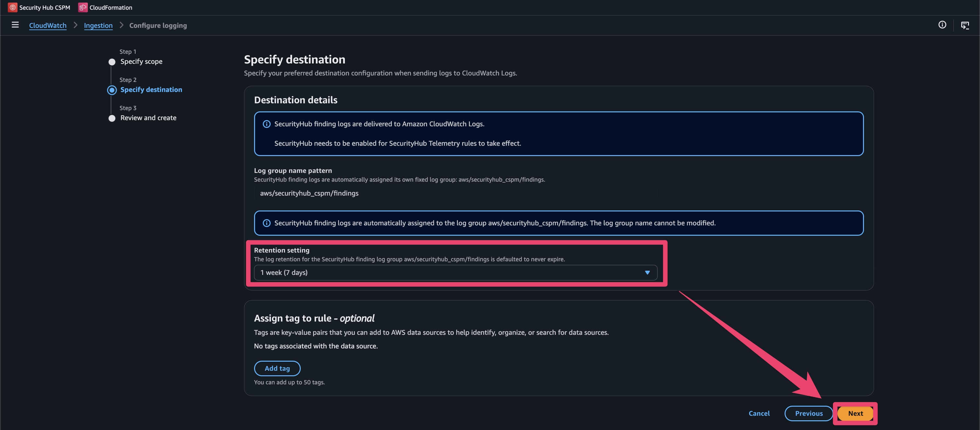Click the breadcrumb chevron after CloudWatch
The image size is (980, 430).
click(x=75, y=25)
